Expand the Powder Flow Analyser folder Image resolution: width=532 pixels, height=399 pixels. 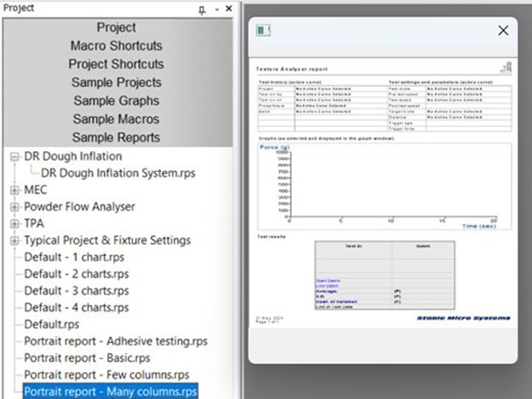point(15,207)
